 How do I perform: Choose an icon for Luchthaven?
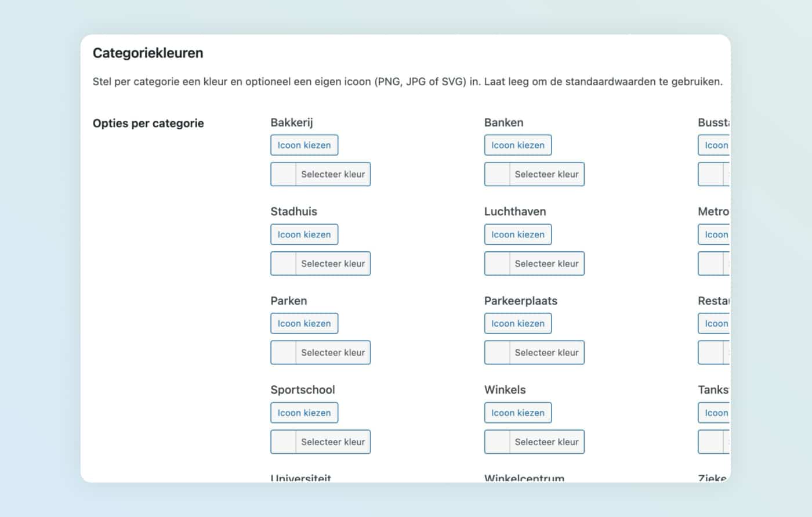point(517,234)
